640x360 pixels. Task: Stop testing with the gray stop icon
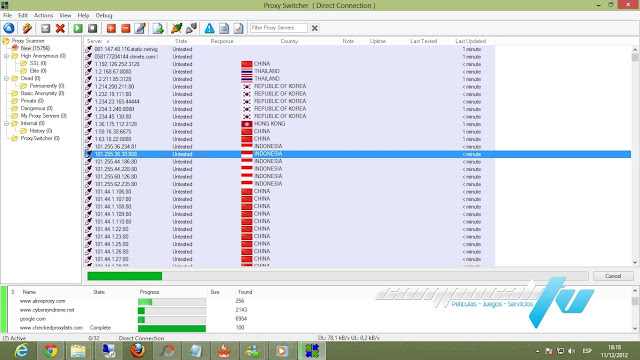tap(93, 28)
